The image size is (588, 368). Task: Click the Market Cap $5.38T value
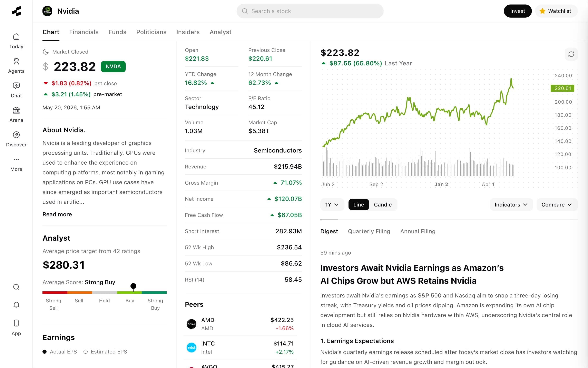[x=259, y=131]
